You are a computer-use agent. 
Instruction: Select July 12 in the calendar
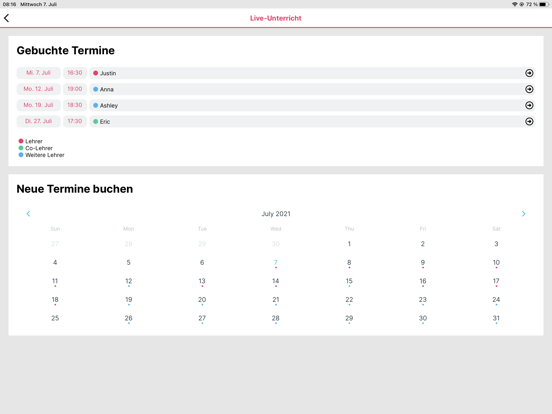click(x=128, y=281)
